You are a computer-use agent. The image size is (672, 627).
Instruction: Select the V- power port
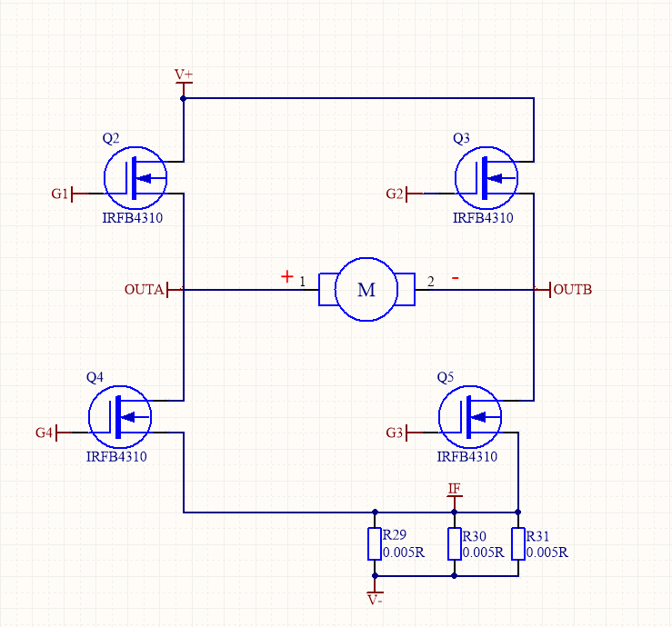click(x=375, y=597)
